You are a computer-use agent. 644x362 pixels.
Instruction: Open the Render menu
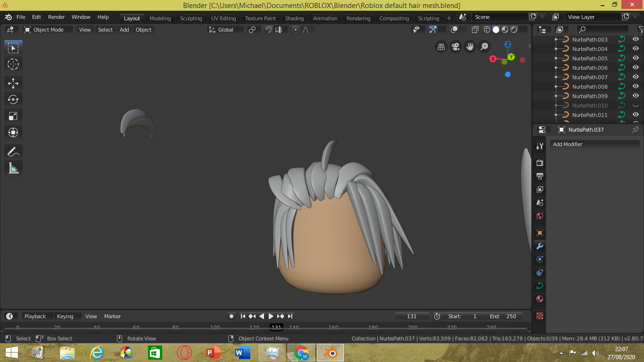click(56, 17)
